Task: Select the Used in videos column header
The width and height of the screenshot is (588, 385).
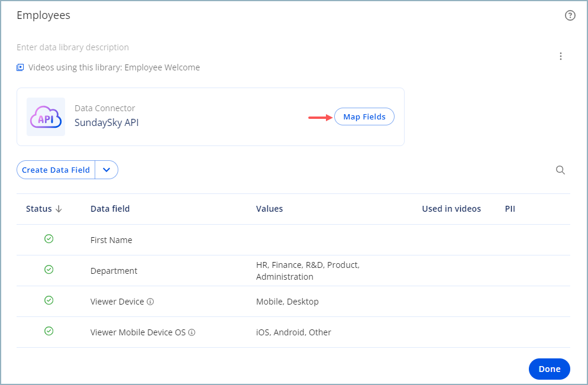Action: [451, 209]
